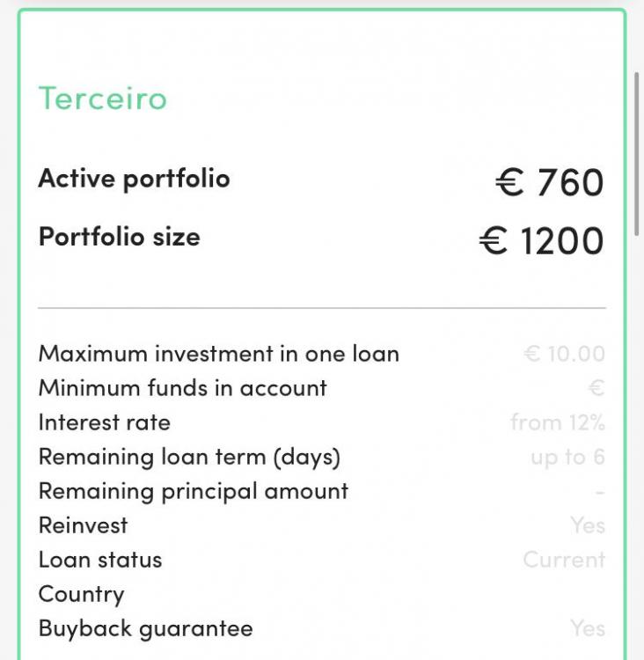The height and width of the screenshot is (660, 644).
Task: Click the Portfolio size label
Action: click(119, 237)
